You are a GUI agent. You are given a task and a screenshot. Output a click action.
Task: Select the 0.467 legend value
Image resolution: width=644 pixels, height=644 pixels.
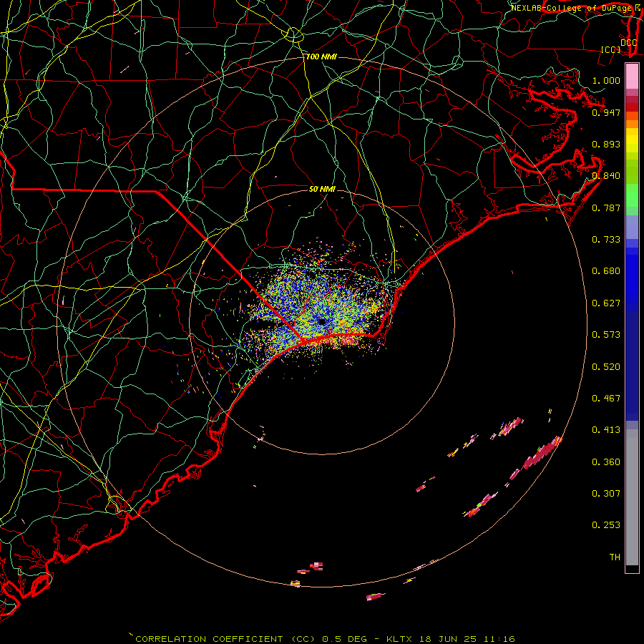[606, 399]
